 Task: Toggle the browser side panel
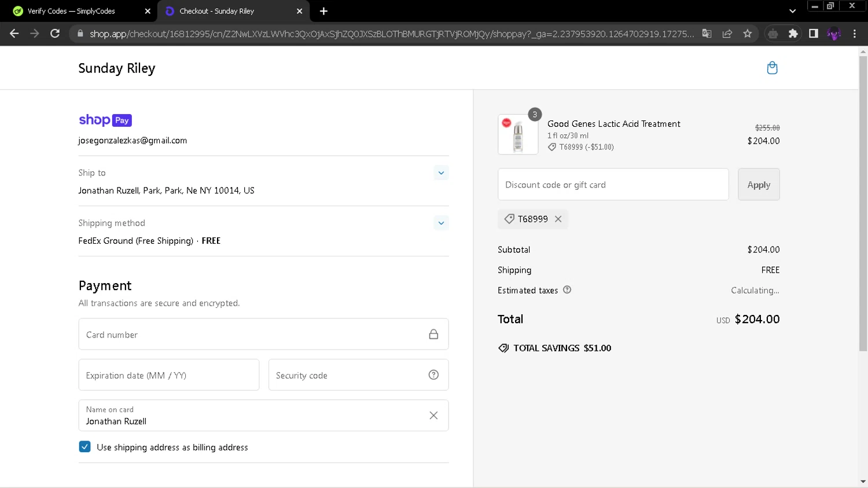point(814,34)
